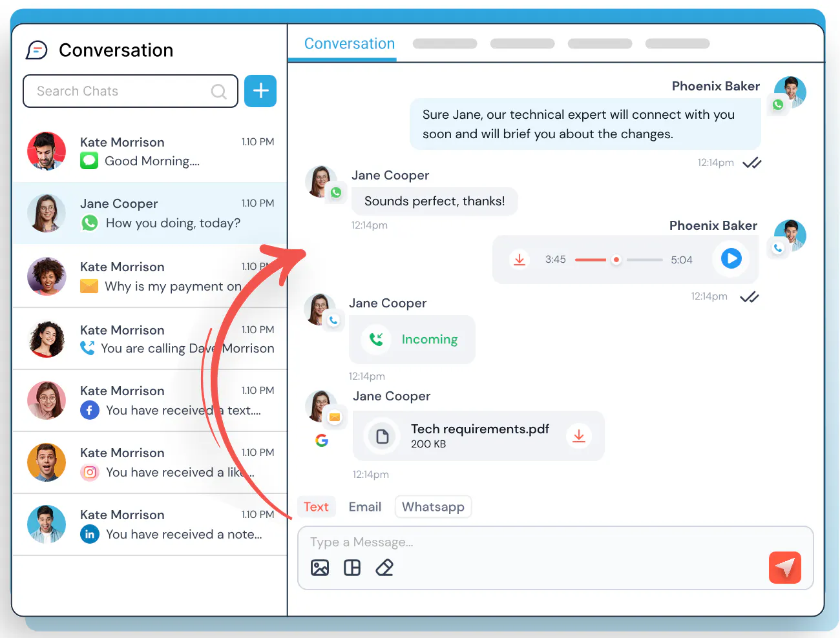
Task: Switch to the Email channel tab
Action: (365, 507)
